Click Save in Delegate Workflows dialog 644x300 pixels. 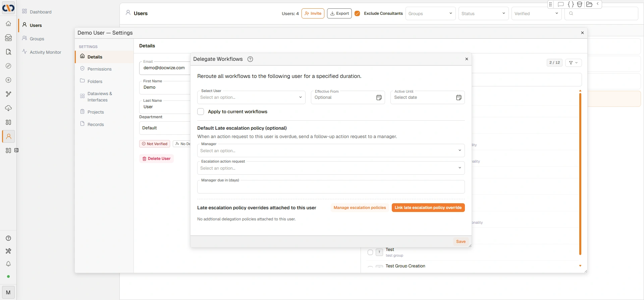(461, 242)
